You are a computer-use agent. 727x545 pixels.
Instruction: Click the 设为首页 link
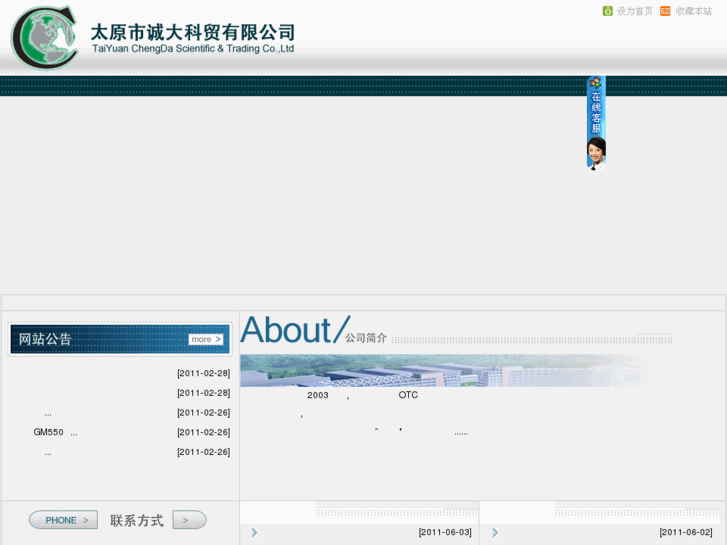tap(634, 11)
